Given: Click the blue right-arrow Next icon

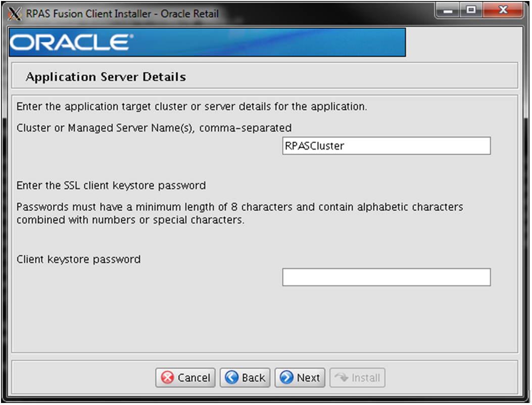Looking at the screenshot, I should [x=286, y=378].
